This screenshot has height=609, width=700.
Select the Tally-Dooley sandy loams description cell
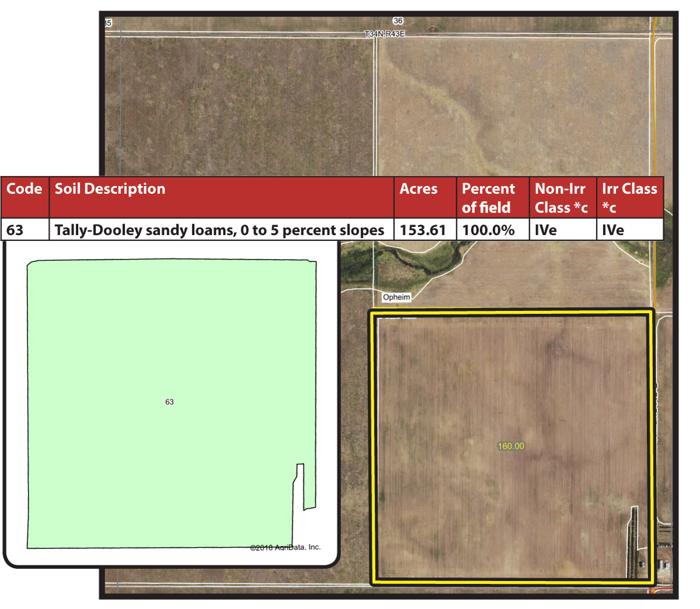point(219,230)
